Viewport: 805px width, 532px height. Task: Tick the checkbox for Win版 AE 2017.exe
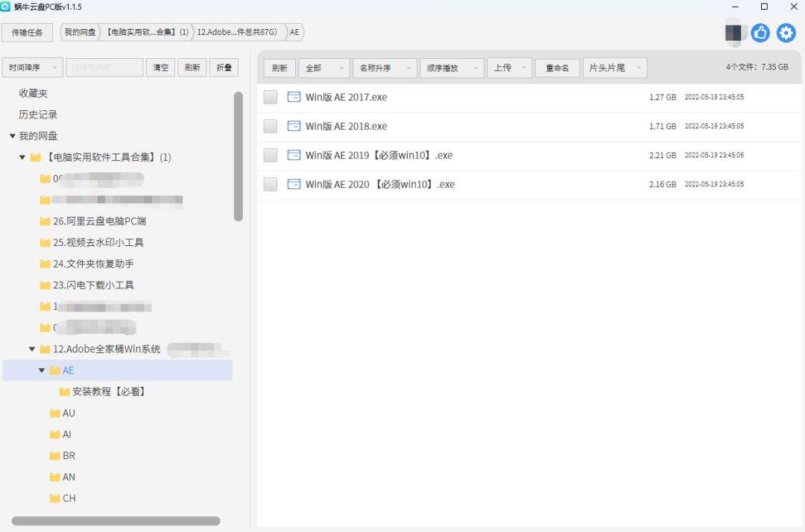tap(271, 97)
